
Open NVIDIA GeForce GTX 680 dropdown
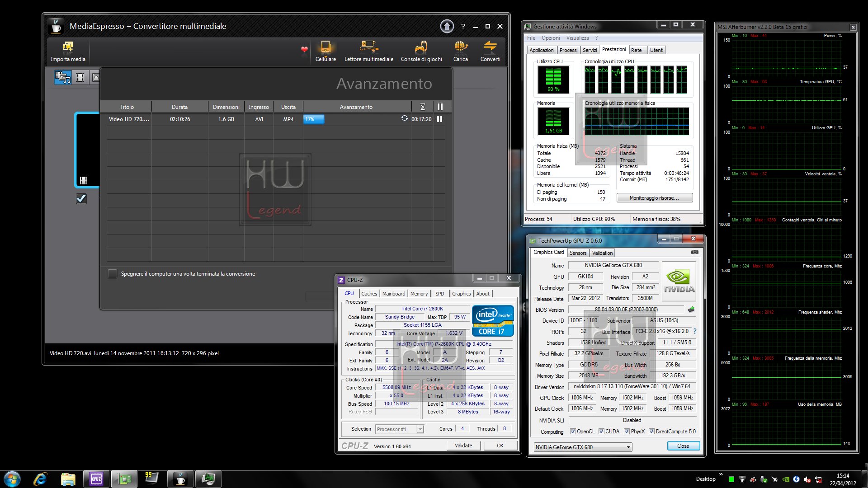click(583, 447)
